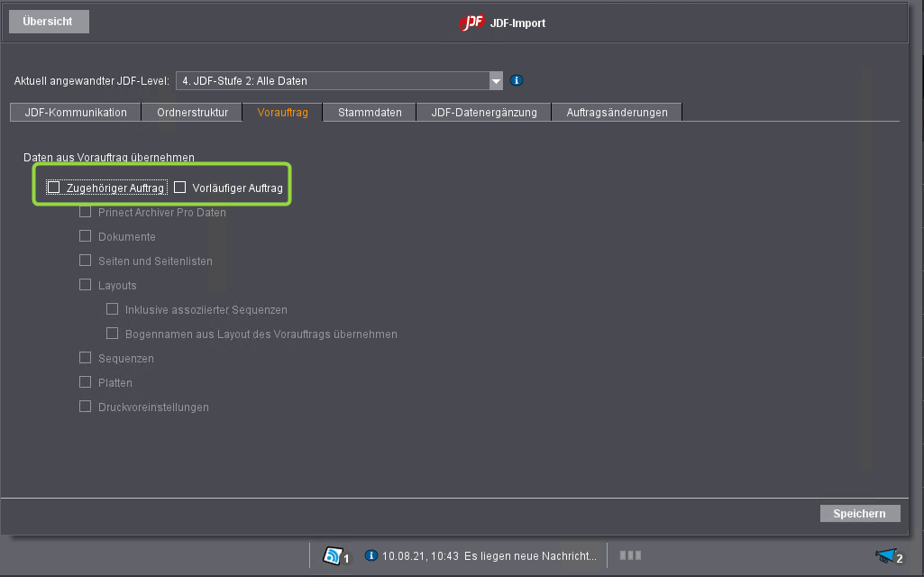Tick Prinect Archiver Pro Daten checkbox
This screenshot has height=577, width=924.
[x=86, y=212]
